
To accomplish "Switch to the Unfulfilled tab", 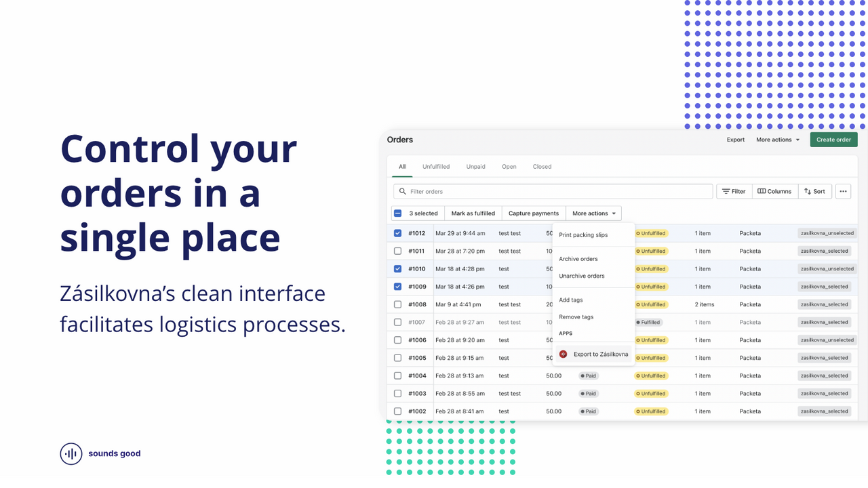I will tap(436, 167).
